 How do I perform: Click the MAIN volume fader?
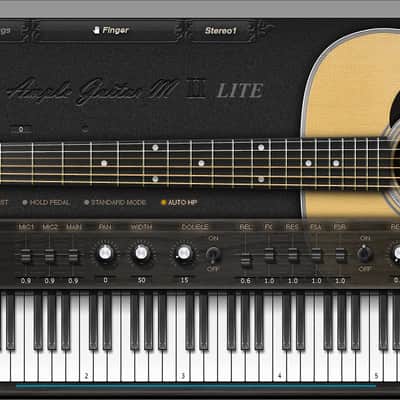(73, 255)
